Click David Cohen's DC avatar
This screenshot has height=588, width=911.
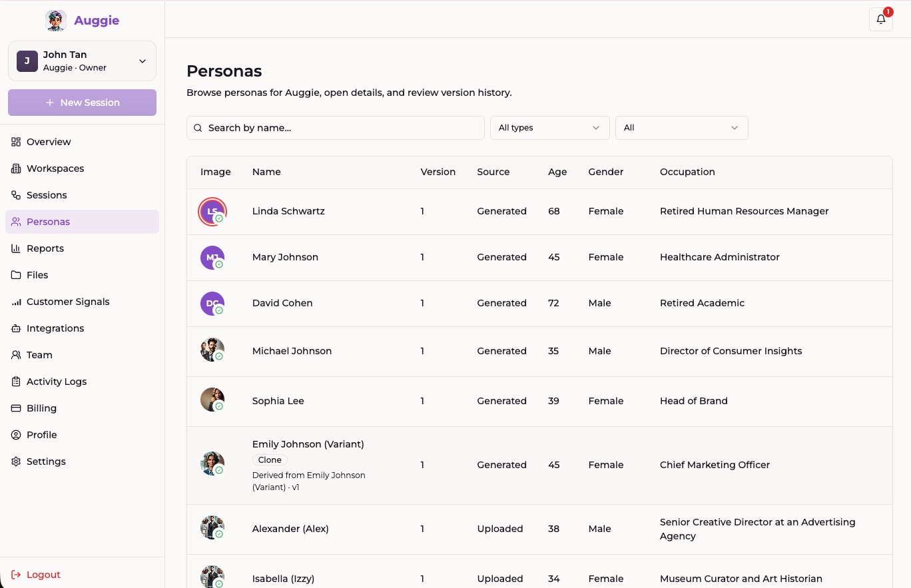(x=212, y=304)
